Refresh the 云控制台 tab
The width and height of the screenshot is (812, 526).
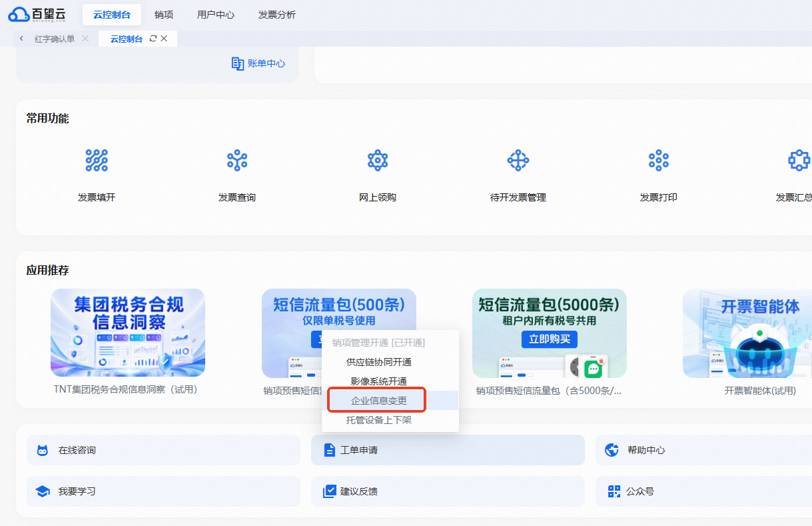point(153,39)
